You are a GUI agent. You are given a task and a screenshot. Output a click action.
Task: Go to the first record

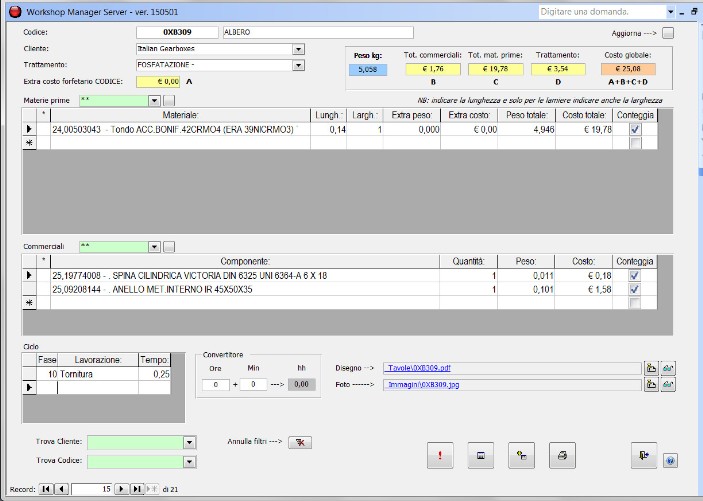coord(46,489)
